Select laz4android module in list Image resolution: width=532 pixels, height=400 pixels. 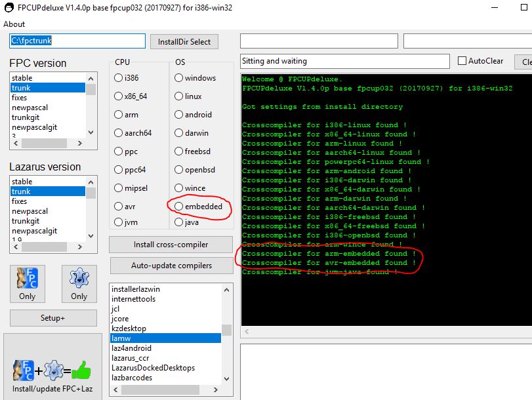[x=165, y=348]
